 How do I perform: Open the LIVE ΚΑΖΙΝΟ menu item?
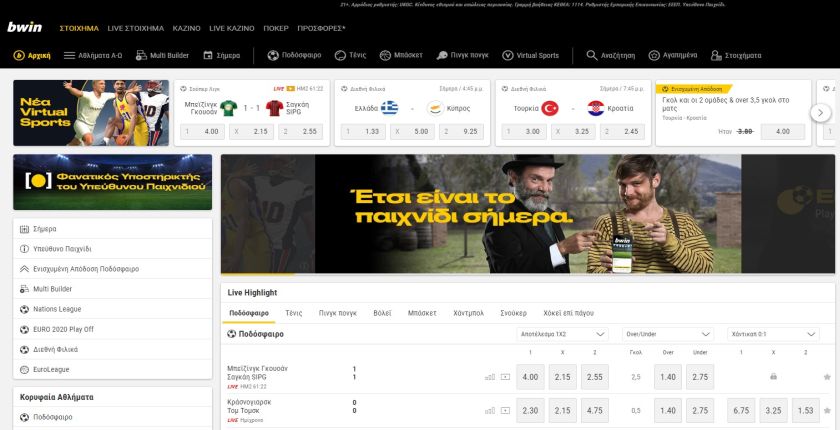tap(232, 28)
